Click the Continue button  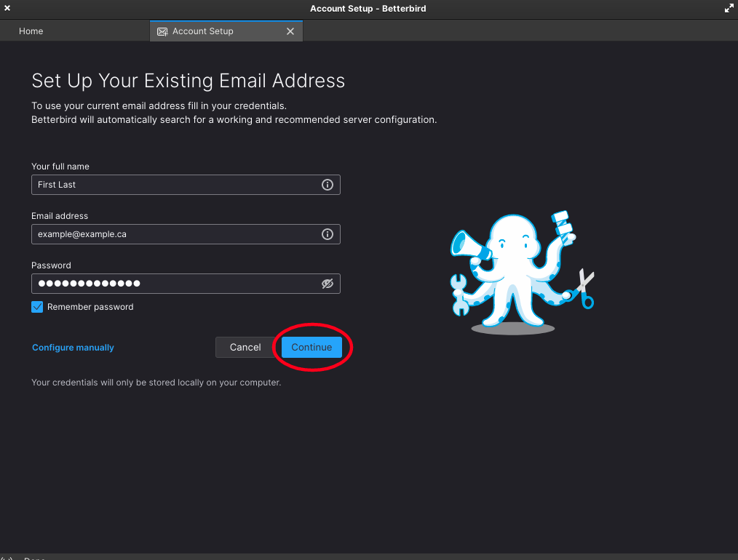click(312, 347)
